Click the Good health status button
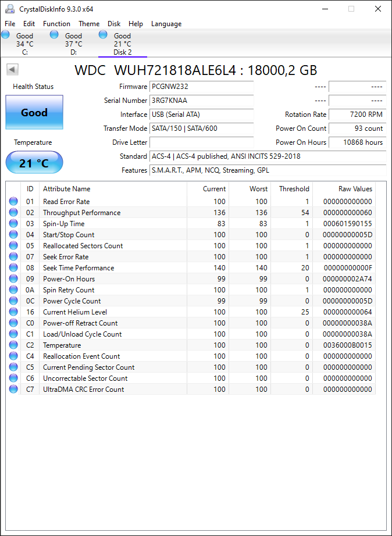Image resolution: width=392 pixels, height=536 pixels. click(34, 112)
